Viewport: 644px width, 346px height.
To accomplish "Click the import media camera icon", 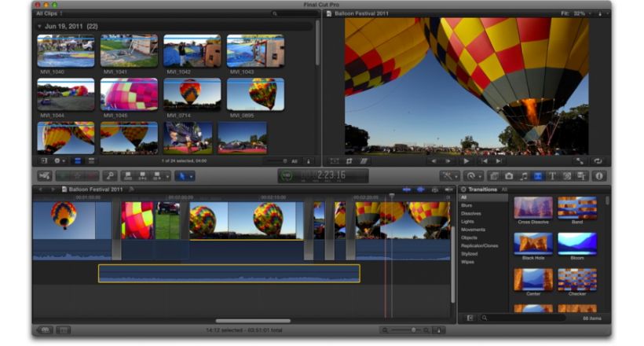I will 44,176.
